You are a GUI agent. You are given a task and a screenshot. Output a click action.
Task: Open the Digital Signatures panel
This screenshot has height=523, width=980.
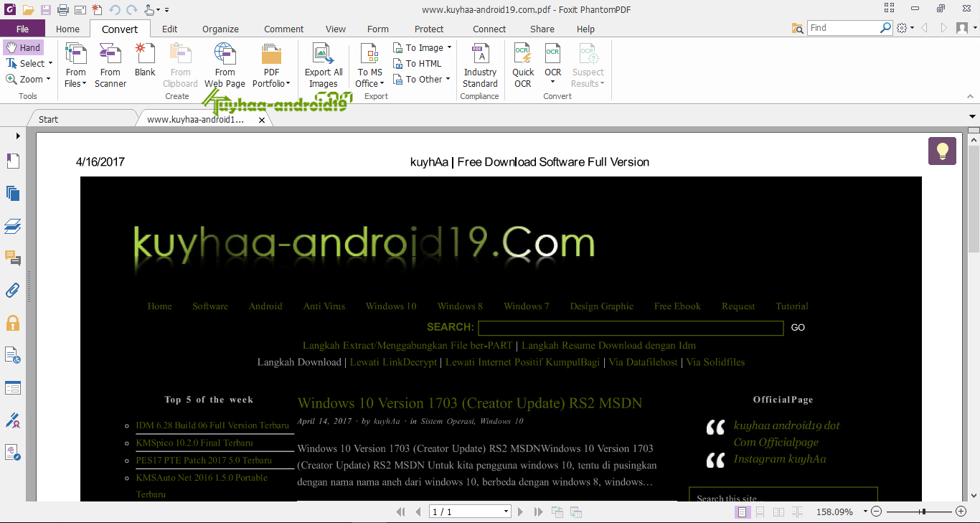[13, 420]
